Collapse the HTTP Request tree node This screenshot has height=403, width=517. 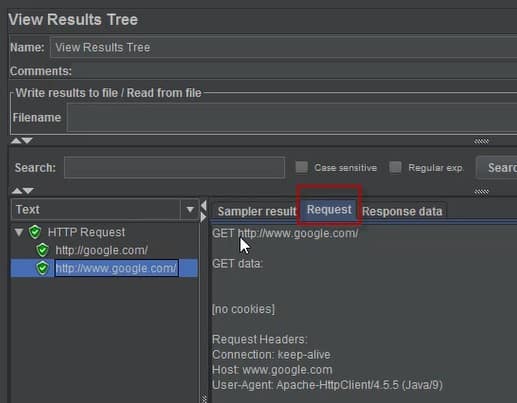click(19, 232)
